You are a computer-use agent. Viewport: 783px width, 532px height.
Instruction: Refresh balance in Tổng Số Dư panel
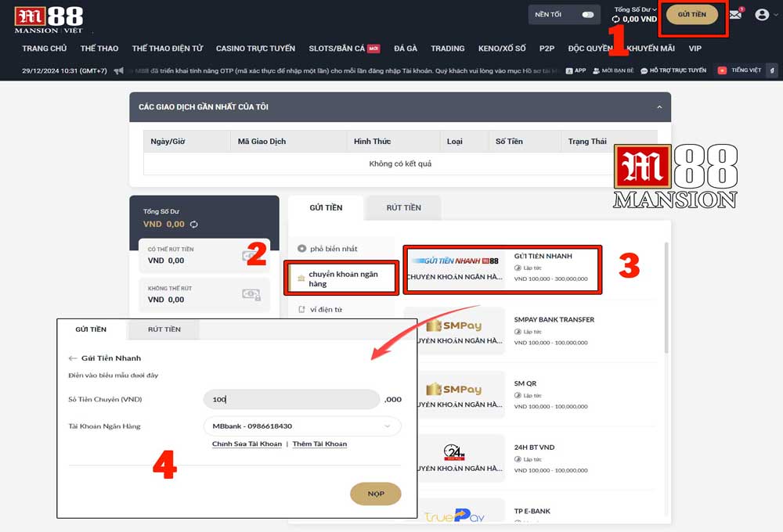point(193,225)
